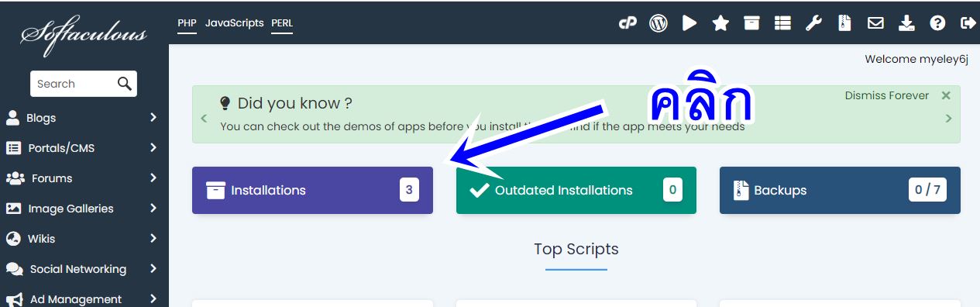980x307 pixels.
Task: Open the Social Networking category label
Action: (x=78, y=269)
